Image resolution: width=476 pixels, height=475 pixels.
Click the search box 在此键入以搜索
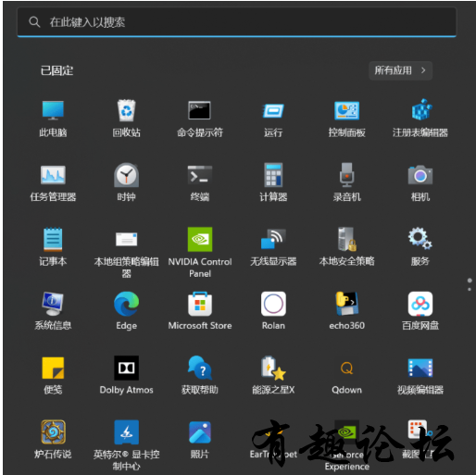tap(237, 22)
